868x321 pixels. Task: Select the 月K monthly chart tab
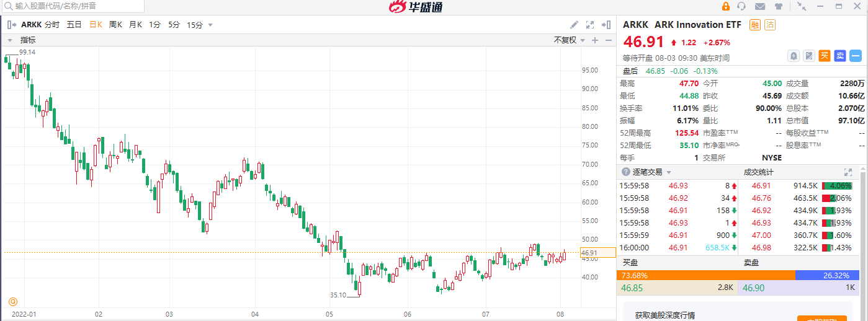point(136,25)
